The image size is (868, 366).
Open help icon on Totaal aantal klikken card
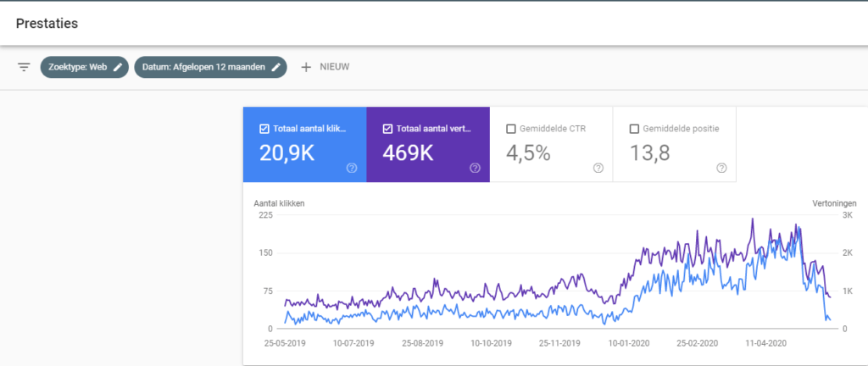click(352, 168)
